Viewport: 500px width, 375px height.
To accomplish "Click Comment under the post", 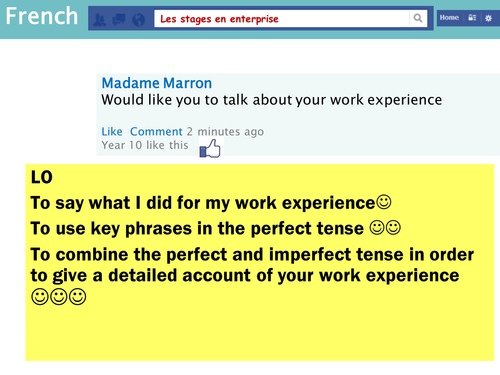I will point(156,132).
